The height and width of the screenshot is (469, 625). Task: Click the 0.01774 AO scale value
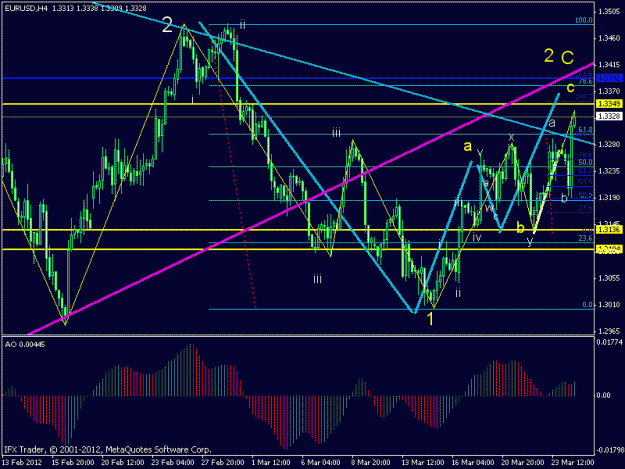(609, 342)
